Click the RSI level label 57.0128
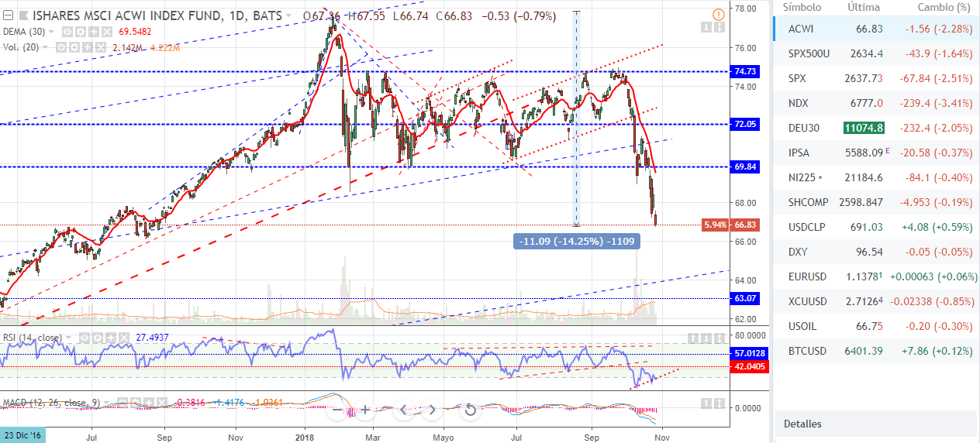The image size is (980, 443). (x=749, y=353)
